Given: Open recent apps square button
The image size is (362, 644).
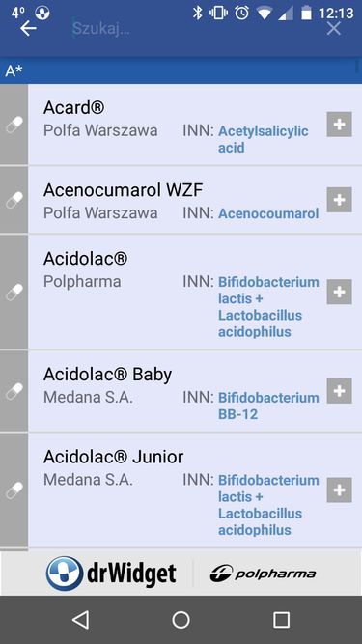Looking at the screenshot, I should (281, 619).
